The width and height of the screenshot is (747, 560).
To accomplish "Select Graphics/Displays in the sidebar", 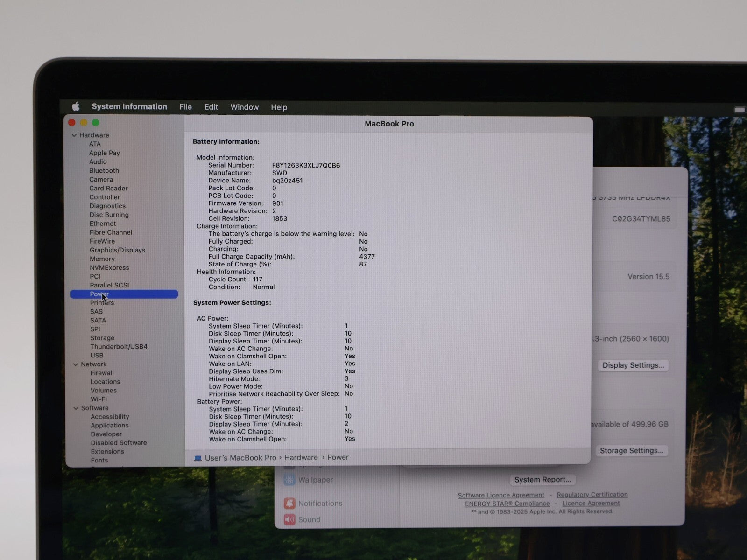I will coord(117,250).
